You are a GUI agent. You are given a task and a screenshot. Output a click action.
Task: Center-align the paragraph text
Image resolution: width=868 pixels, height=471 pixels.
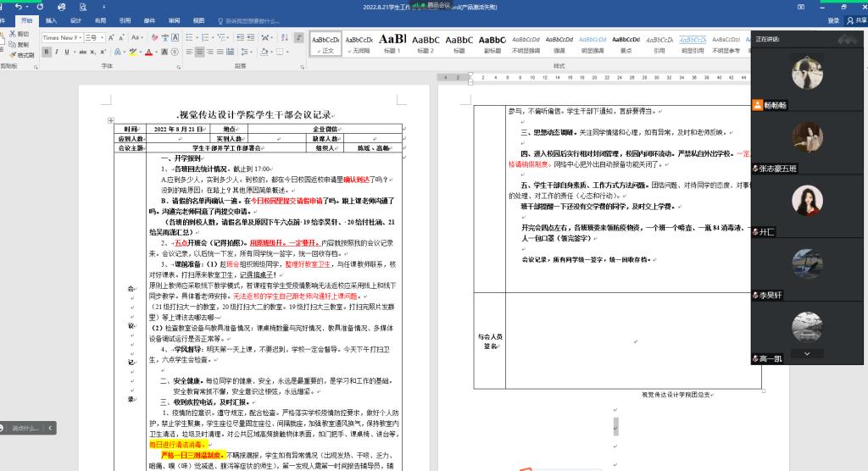[199, 52]
